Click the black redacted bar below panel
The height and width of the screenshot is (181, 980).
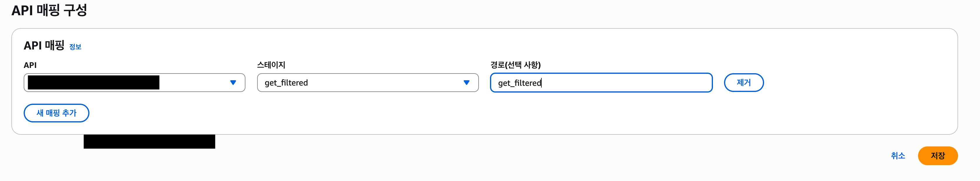tap(149, 142)
